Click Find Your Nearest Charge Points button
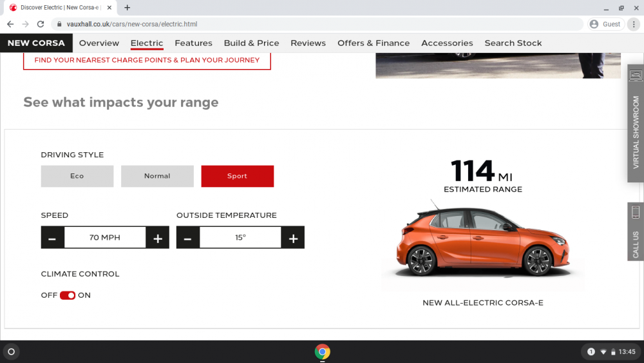644x363 pixels. 147,61
